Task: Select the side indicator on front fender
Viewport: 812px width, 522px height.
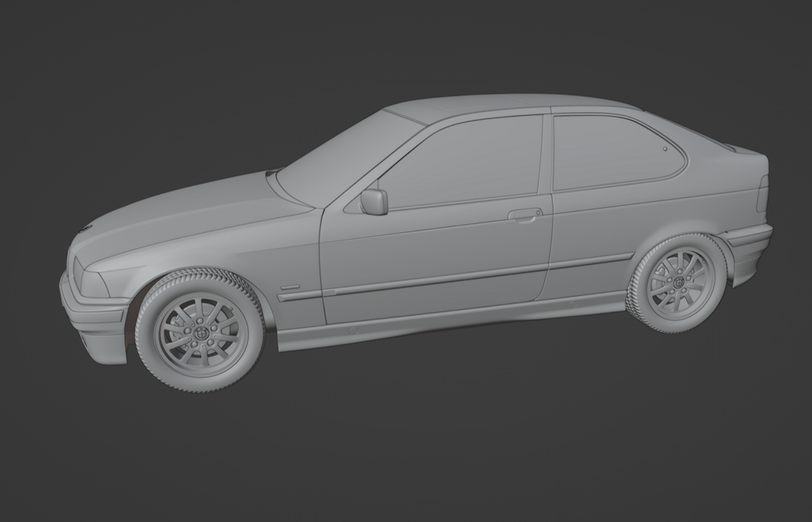Action: click(290, 287)
